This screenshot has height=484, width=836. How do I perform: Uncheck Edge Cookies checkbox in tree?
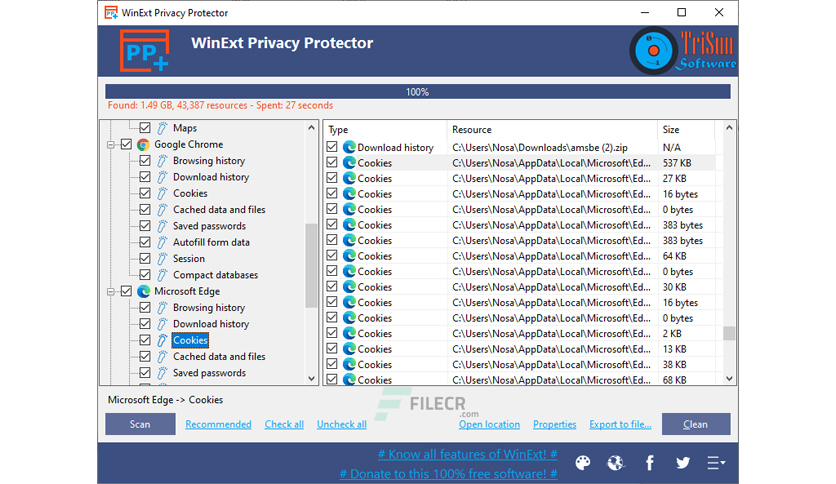click(x=144, y=340)
